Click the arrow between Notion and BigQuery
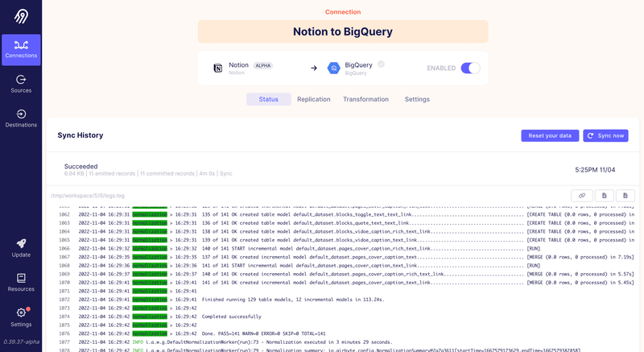The width and height of the screenshot is (644, 352). click(314, 68)
